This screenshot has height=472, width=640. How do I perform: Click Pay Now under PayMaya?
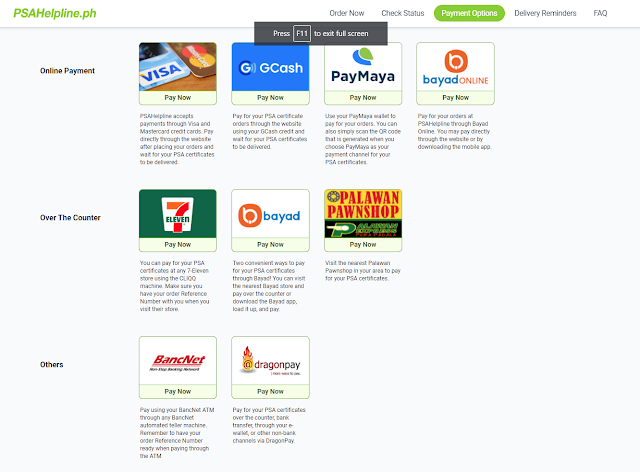363,98
